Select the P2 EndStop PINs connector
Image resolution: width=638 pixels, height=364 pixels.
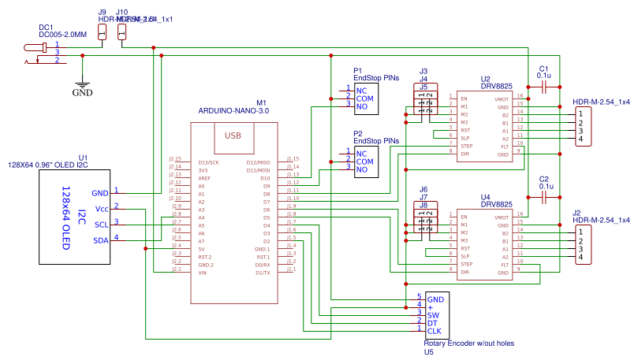click(x=366, y=162)
